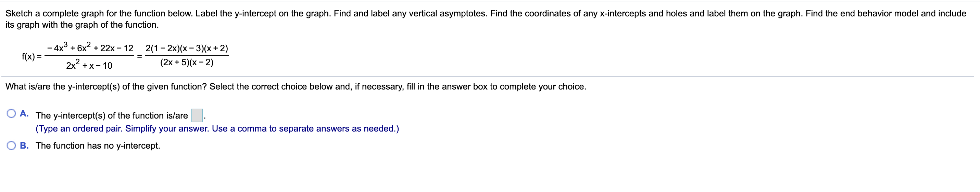980x192 pixels.
Task: Click 'its graph with the graph of the function' line
Action: point(82,25)
